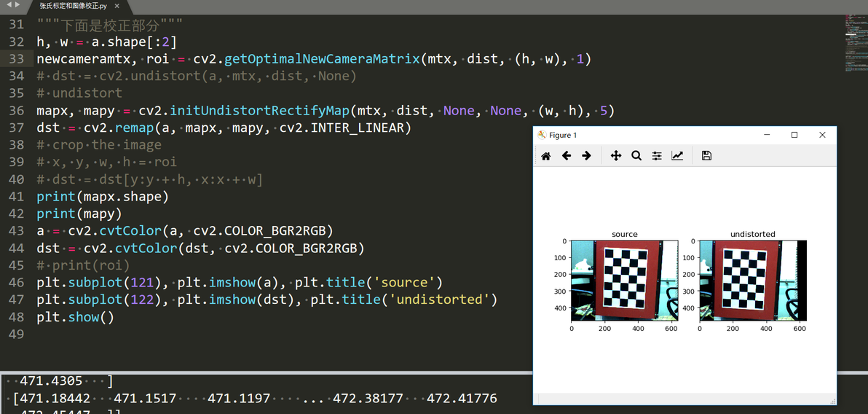Open Edit axis and curve parameters
Image resolution: width=868 pixels, height=414 pixels.
coord(677,156)
